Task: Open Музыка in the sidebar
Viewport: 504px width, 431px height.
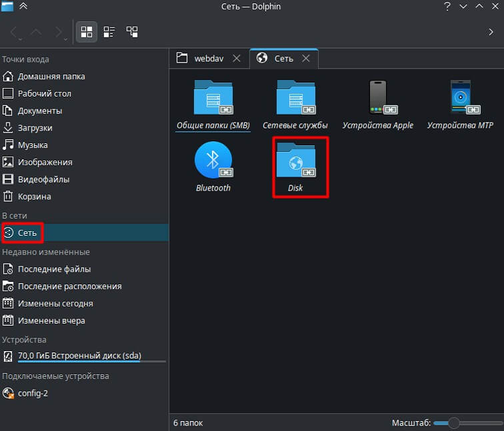Action: pyautogui.click(x=84, y=145)
